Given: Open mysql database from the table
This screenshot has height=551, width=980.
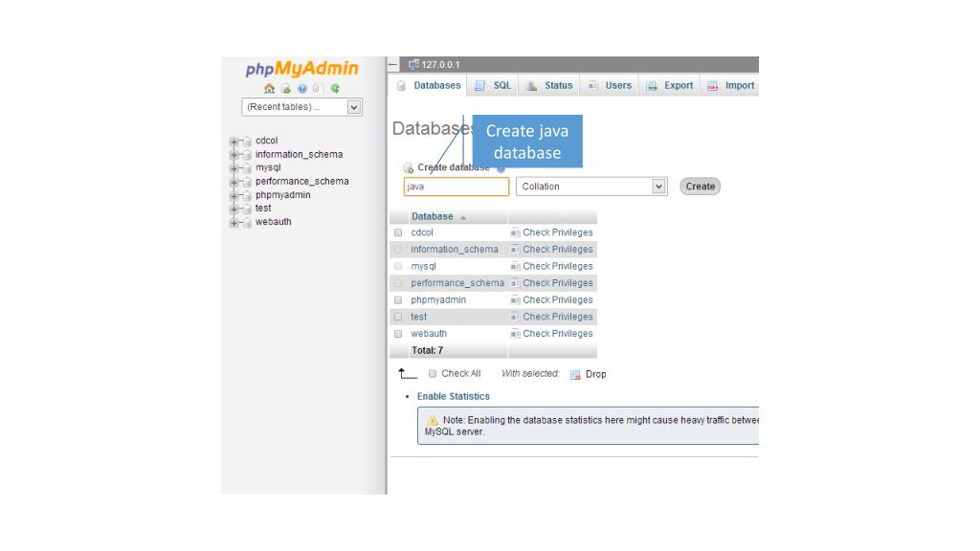Looking at the screenshot, I should pos(423,266).
